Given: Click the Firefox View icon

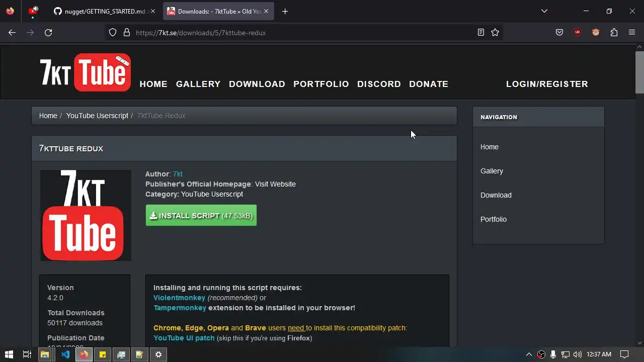Looking at the screenshot, I should (11, 11).
